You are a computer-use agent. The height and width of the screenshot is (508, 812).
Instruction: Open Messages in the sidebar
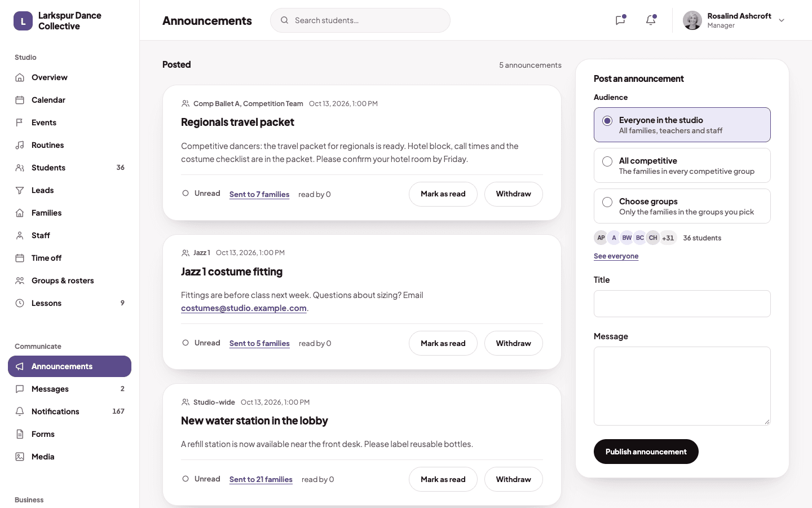pyautogui.click(x=69, y=389)
